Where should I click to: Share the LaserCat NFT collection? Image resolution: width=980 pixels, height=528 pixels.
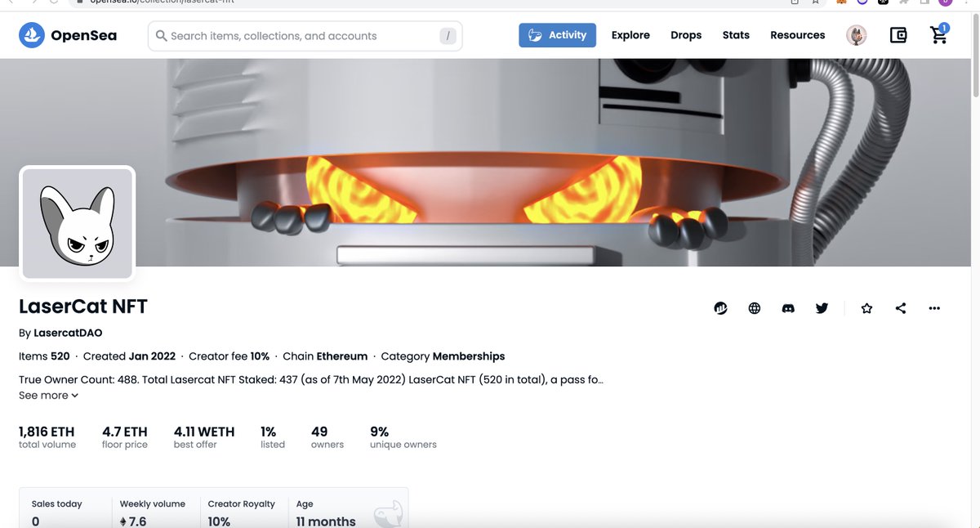pyautogui.click(x=901, y=308)
